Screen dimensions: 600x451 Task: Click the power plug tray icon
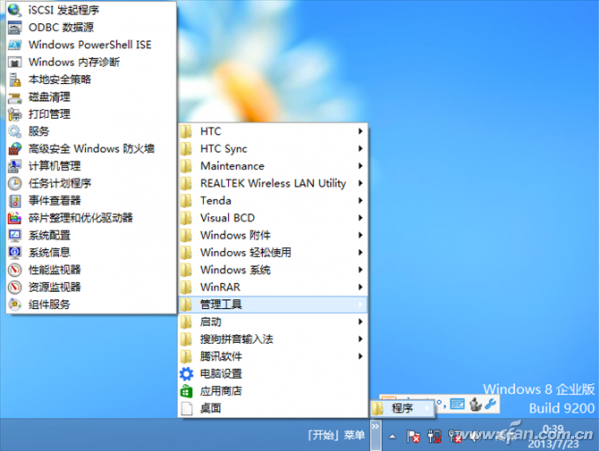[434, 436]
